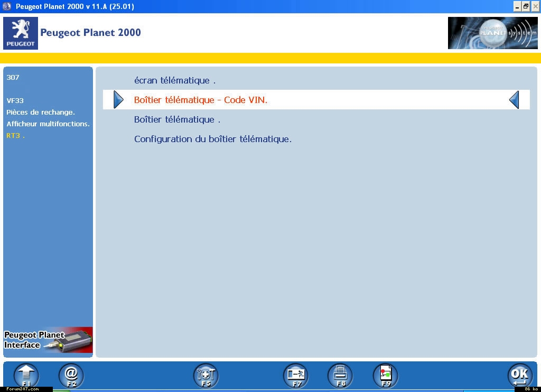This screenshot has width=541, height=392.
Task: Click the F8 print button
Action: pos(340,376)
